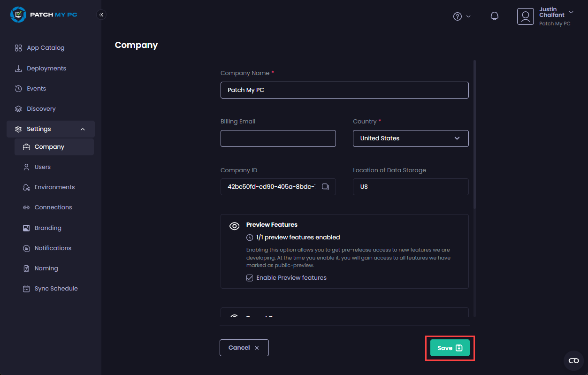Collapse the sidebar with double-chevron button
The image size is (588, 375).
point(101,15)
